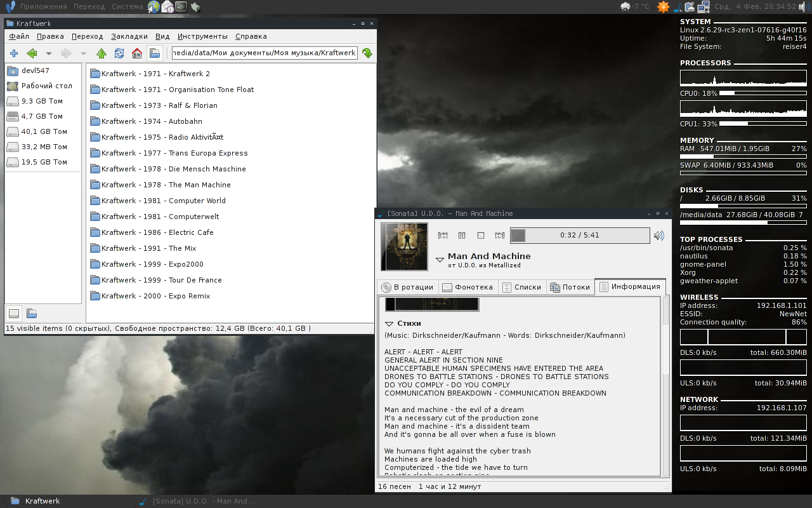Image resolution: width=812 pixels, height=508 pixels.
Task: Click the song progress bar
Action: [x=579, y=236]
